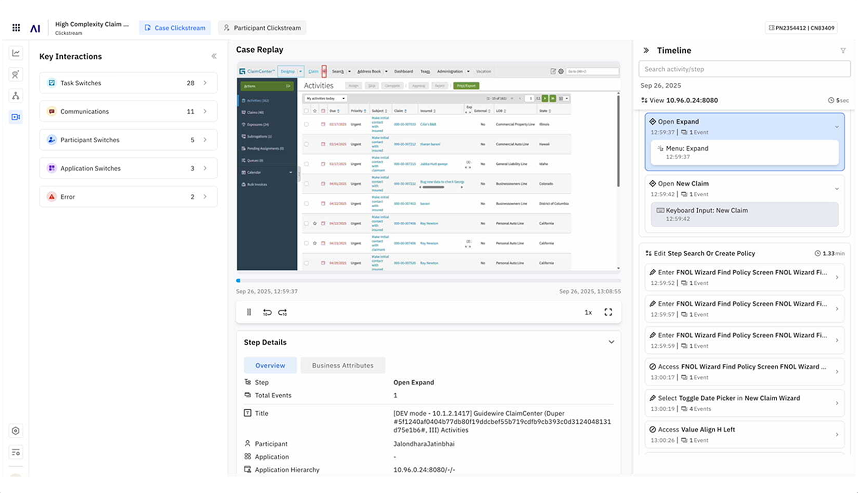
Task: Expand the Application Switches row chevron
Action: point(205,168)
